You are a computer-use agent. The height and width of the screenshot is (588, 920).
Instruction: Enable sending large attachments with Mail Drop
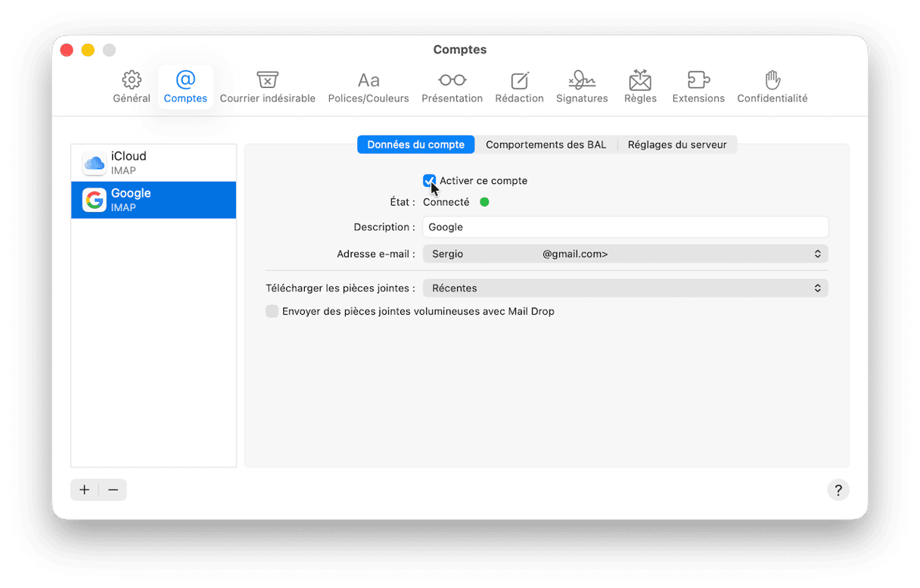[x=272, y=311]
